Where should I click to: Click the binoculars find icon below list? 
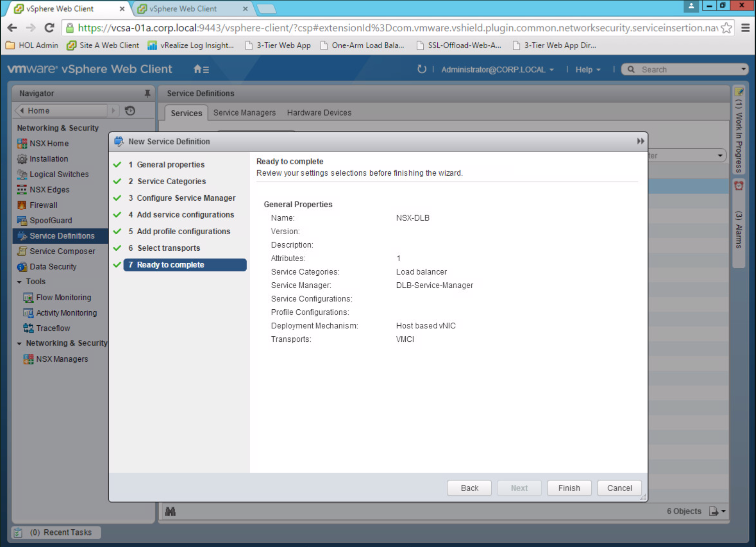[170, 511]
